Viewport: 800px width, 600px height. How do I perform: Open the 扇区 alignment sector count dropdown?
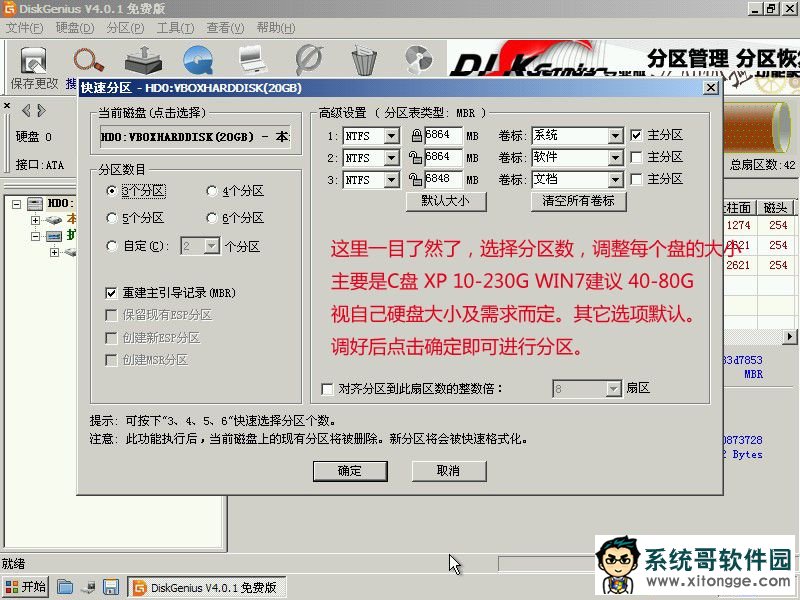[x=613, y=389]
